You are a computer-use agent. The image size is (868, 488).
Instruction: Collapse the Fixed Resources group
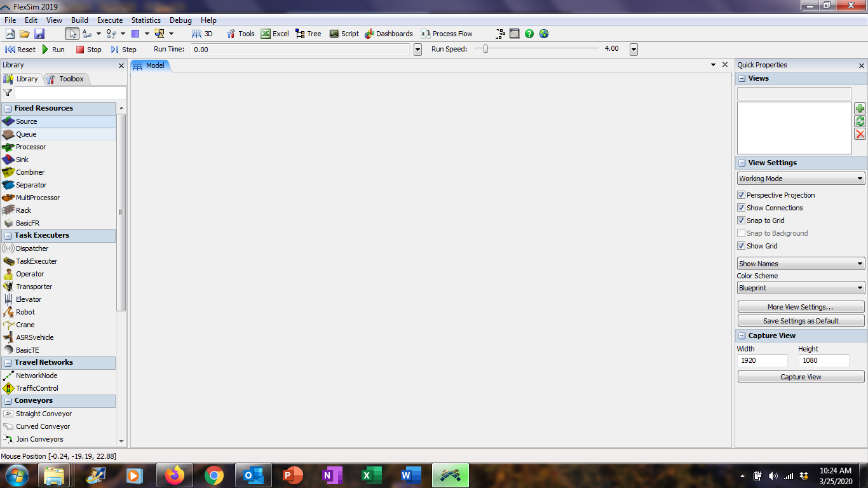[8, 109]
